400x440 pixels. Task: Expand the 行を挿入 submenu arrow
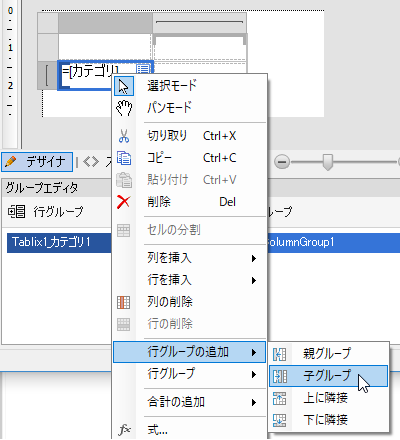pyautogui.click(x=254, y=280)
